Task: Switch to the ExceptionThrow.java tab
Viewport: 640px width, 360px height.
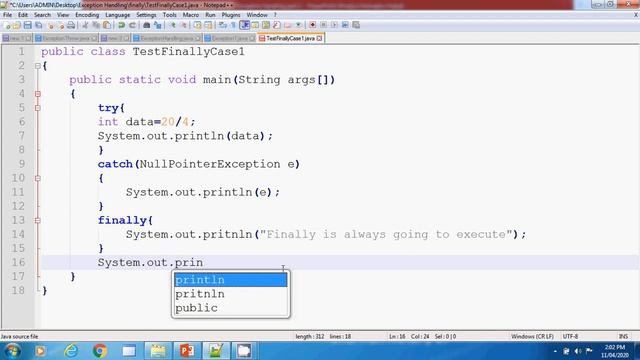Action: tap(66, 38)
